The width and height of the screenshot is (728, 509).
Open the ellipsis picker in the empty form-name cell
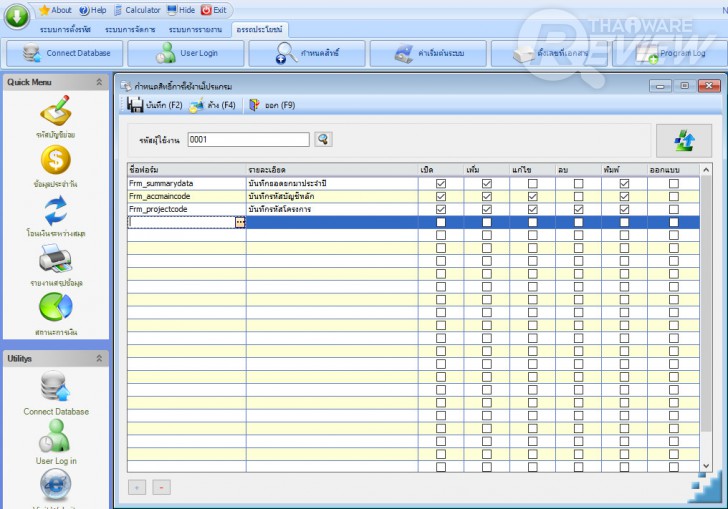(240, 223)
